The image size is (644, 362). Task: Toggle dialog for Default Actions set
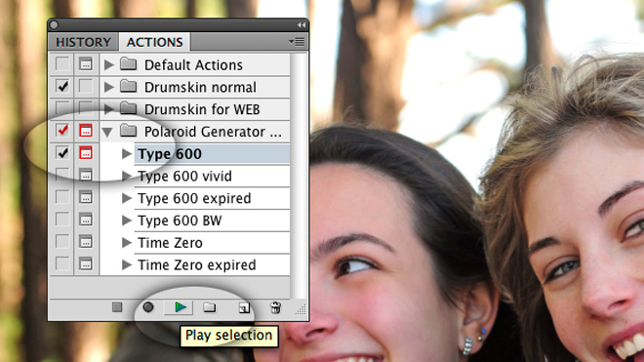coord(86,64)
